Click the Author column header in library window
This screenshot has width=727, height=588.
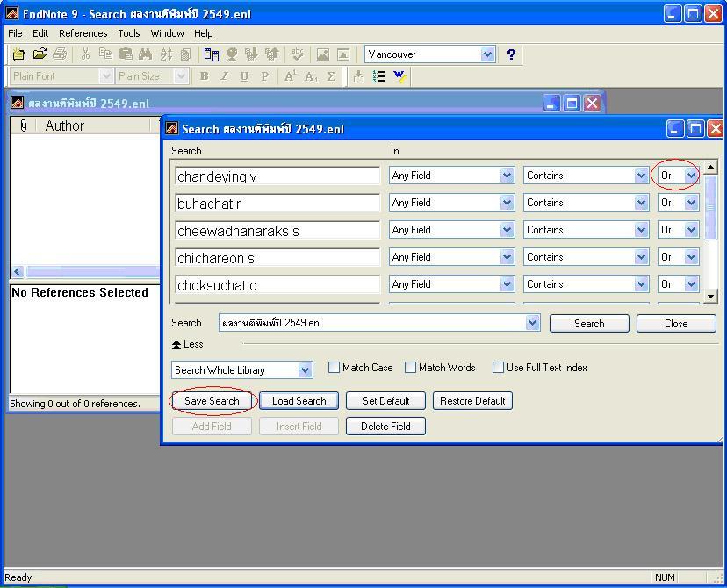94,125
